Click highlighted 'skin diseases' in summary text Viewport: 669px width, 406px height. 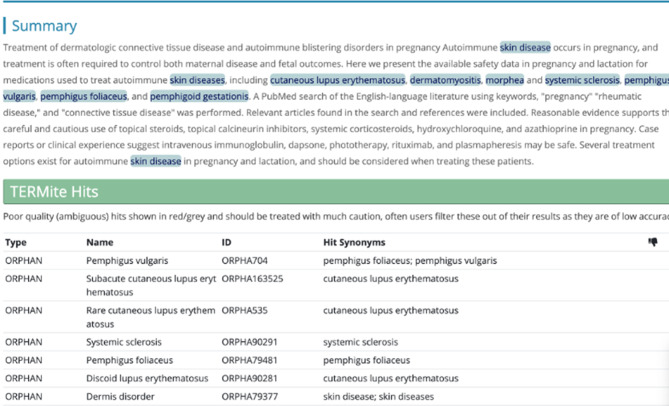[197, 80]
